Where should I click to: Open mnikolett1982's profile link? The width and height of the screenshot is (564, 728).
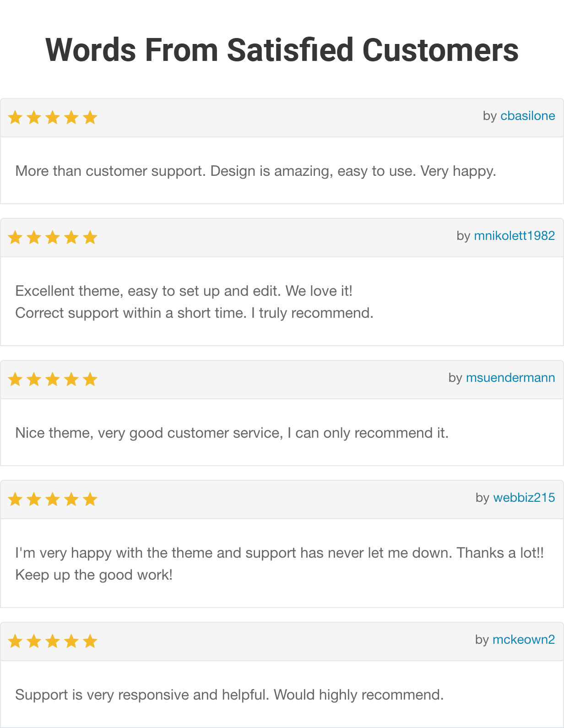coord(514,236)
